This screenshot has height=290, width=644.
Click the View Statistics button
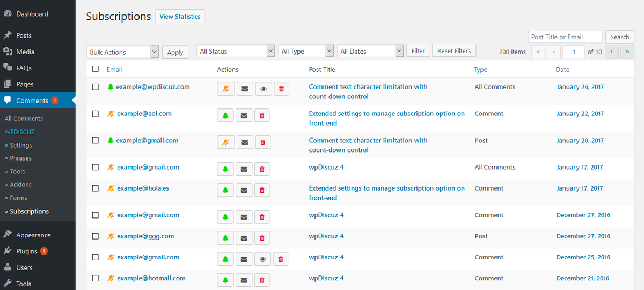pos(180,16)
